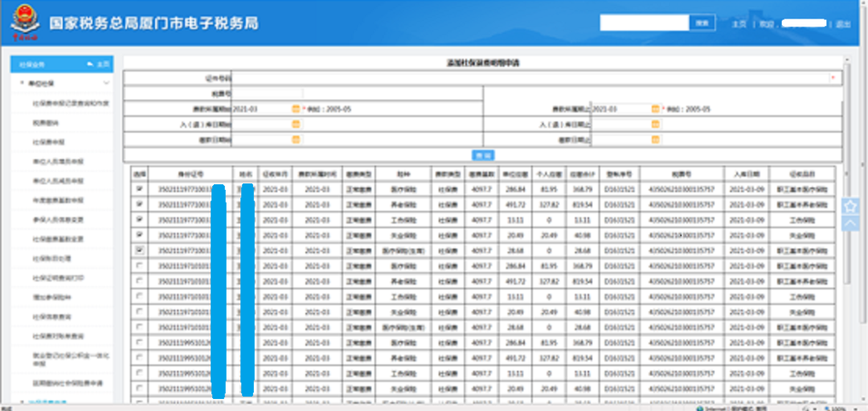The width and height of the screenshot is (868, 411).
Task: Check the 35021119710101 养老保险 row checkbox
Action: [x=140, y=282]
